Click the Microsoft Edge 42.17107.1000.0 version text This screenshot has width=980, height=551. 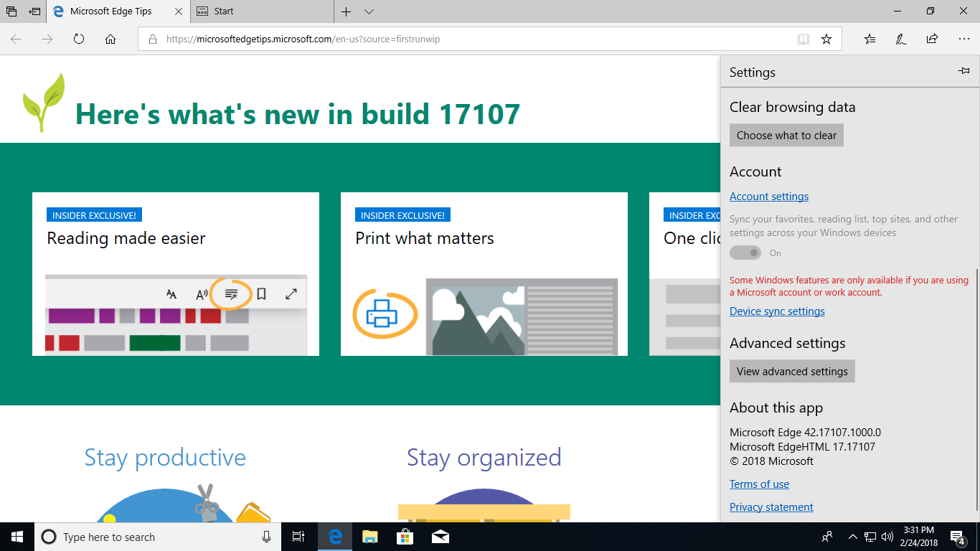[805, 433]
